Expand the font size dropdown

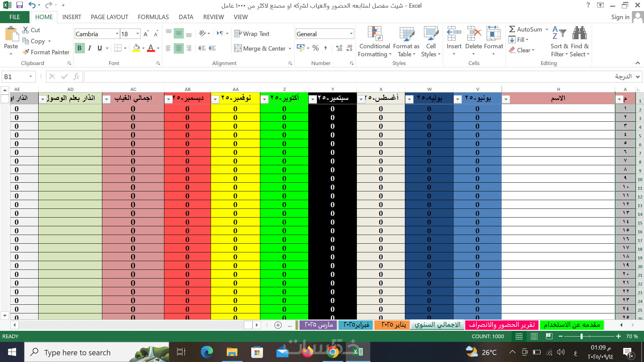tap(138, 34)
